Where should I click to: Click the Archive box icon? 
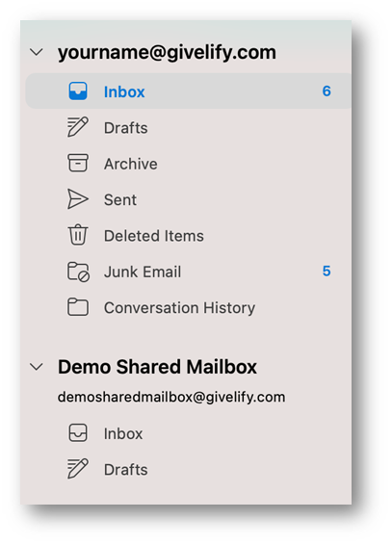[x=78, y=163]
